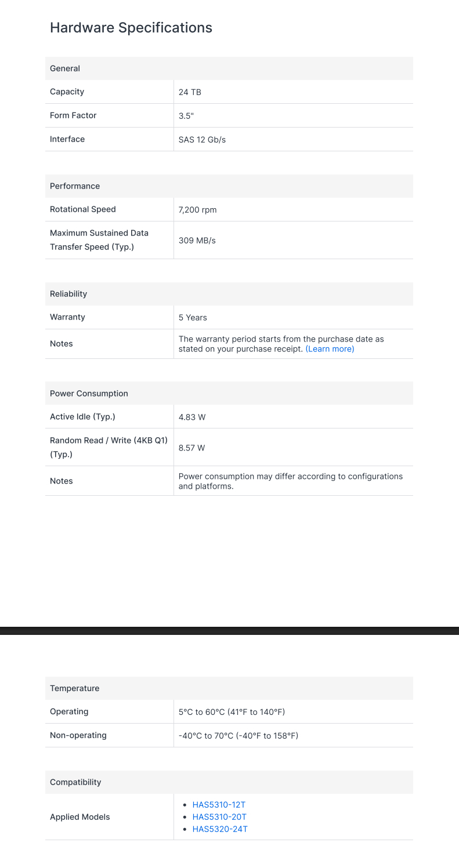
Task: Select the Compatibility section header
Action: tap(229, 782)
